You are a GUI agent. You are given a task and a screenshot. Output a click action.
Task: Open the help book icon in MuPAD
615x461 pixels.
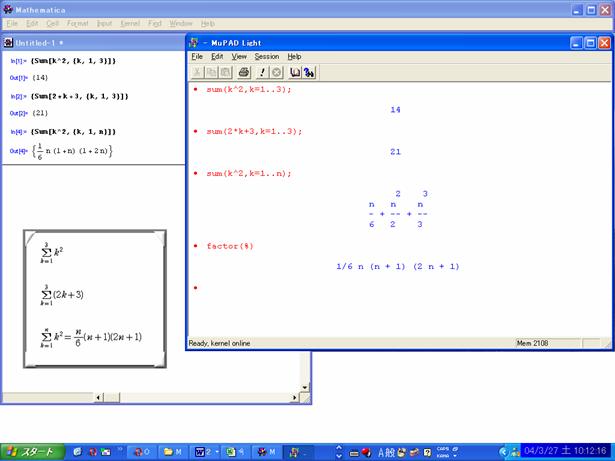coord(296,73)
